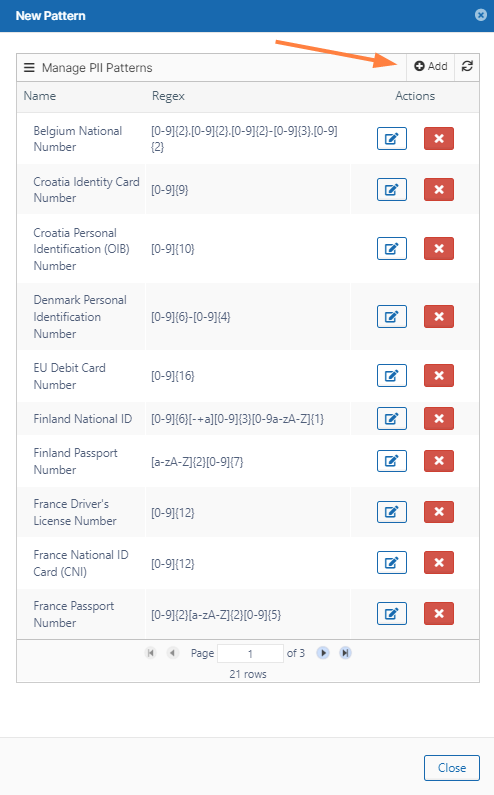
Task: Click the page number input field
Action: pyautogui.click(x=250, y=654)
